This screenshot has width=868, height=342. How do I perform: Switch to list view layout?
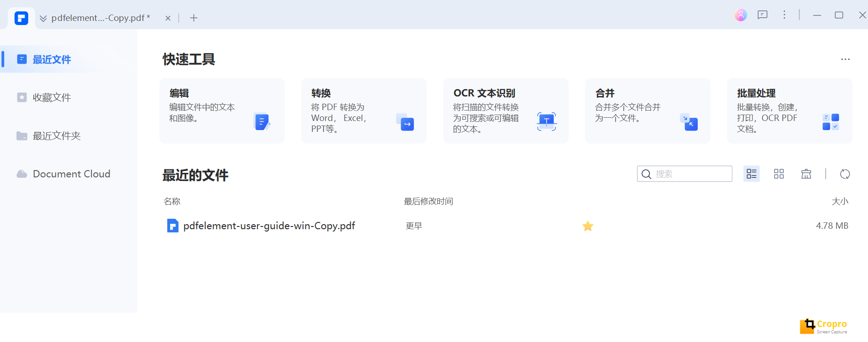pos(752,174)
